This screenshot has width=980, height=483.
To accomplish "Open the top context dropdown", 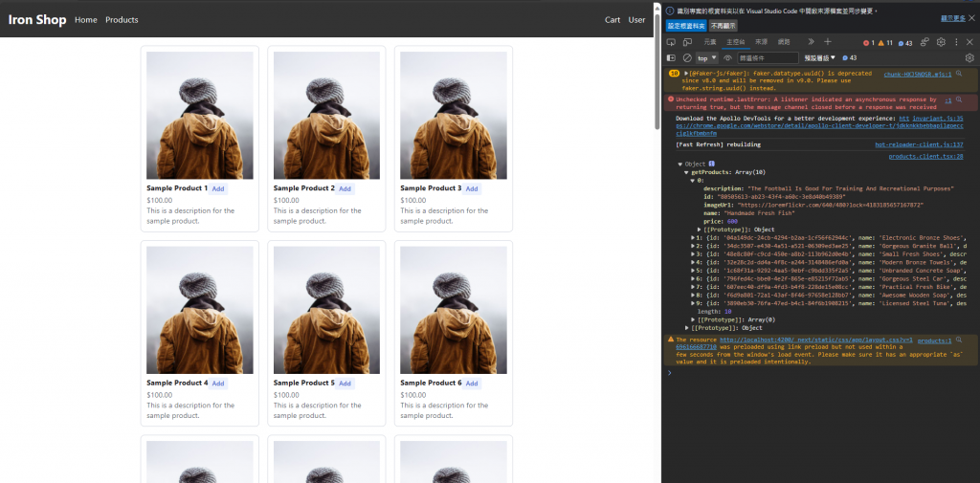I will pyautogui.click(x=705, y=58).
